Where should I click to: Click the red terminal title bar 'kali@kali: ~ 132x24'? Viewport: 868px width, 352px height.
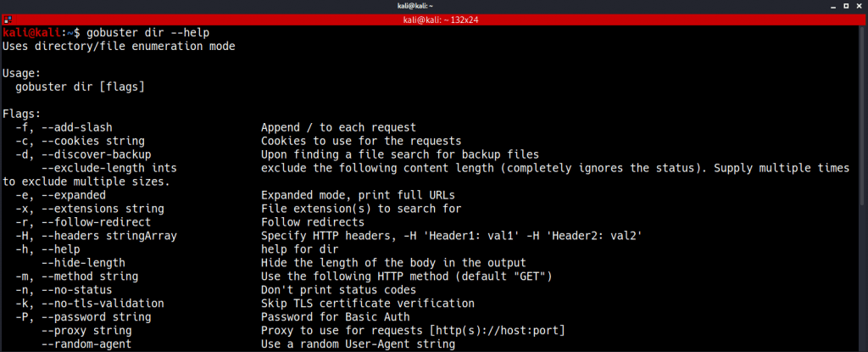(433, 20)
